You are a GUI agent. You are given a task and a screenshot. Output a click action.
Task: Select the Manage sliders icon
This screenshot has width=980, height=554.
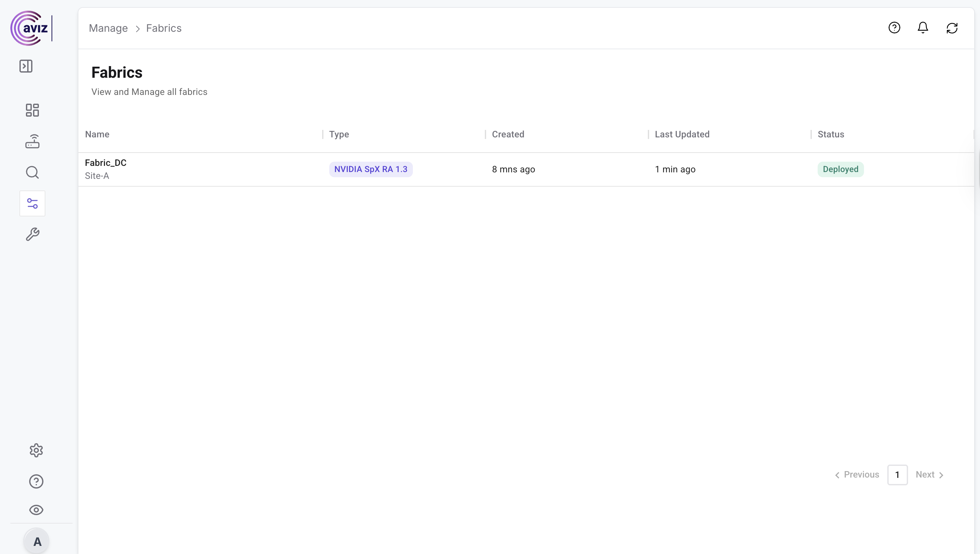[x=32, y=203]
